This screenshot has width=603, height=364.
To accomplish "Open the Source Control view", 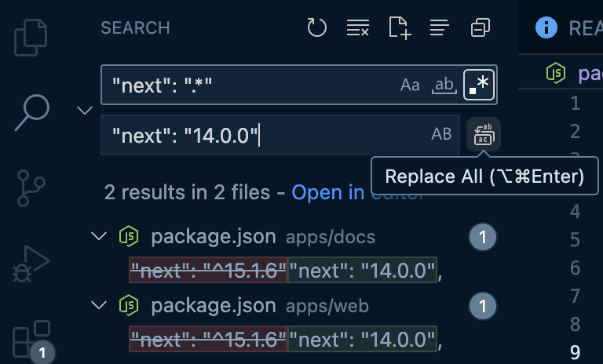I will pyautogui.click(x=31, y=188).
